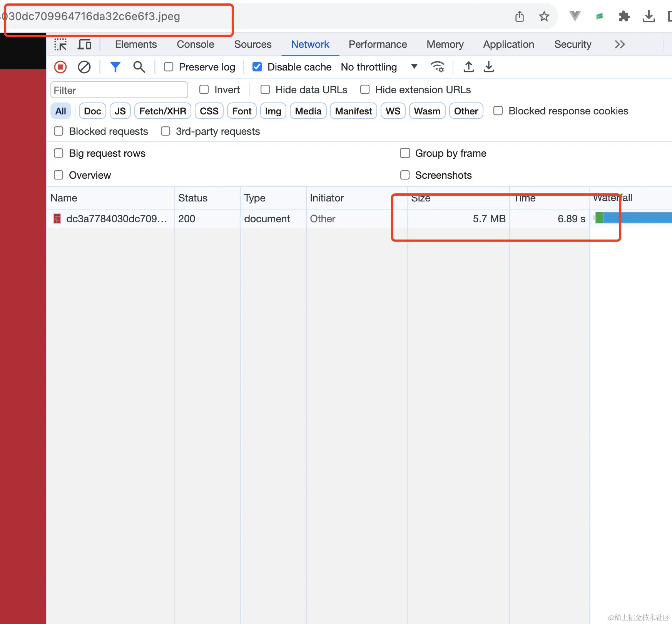
Task: Click the blue waterfall bar of the request
Action: coord(637,218)
